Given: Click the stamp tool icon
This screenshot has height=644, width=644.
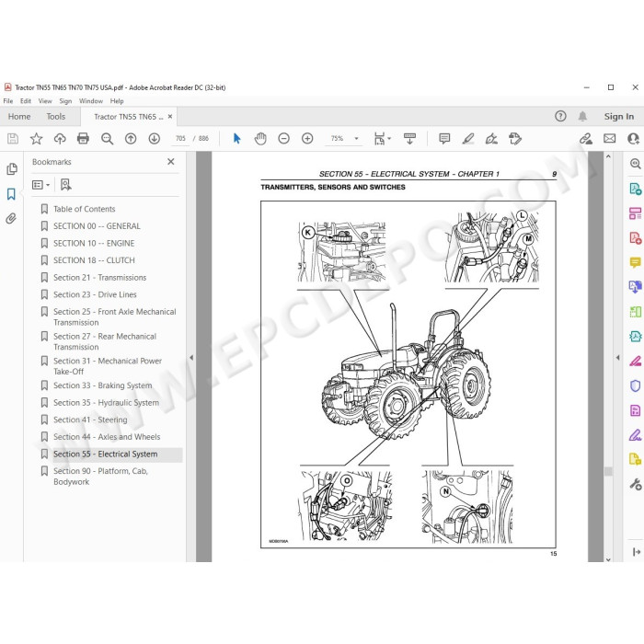Looking at the screenshot, I should [x=515, y=139].
